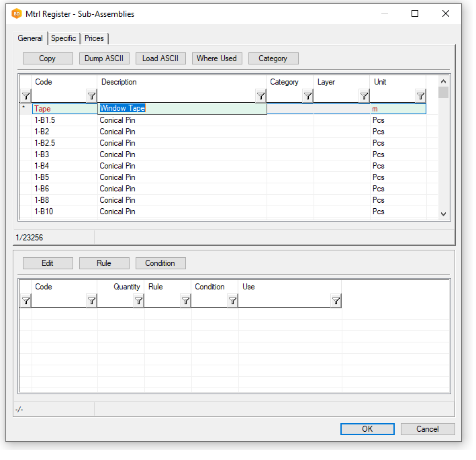Switch to the Specific tab
The width and height of the screenshot is (476, 460).
[64, 38]
